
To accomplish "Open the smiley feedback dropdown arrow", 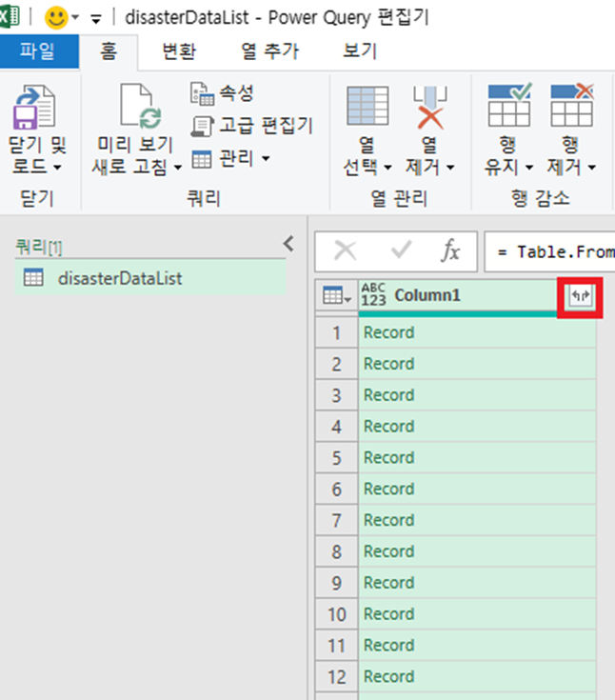I will coord(75,18).
